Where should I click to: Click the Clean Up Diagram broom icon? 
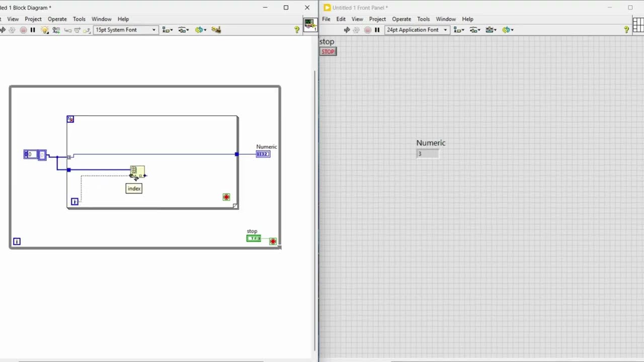[216, 30]
